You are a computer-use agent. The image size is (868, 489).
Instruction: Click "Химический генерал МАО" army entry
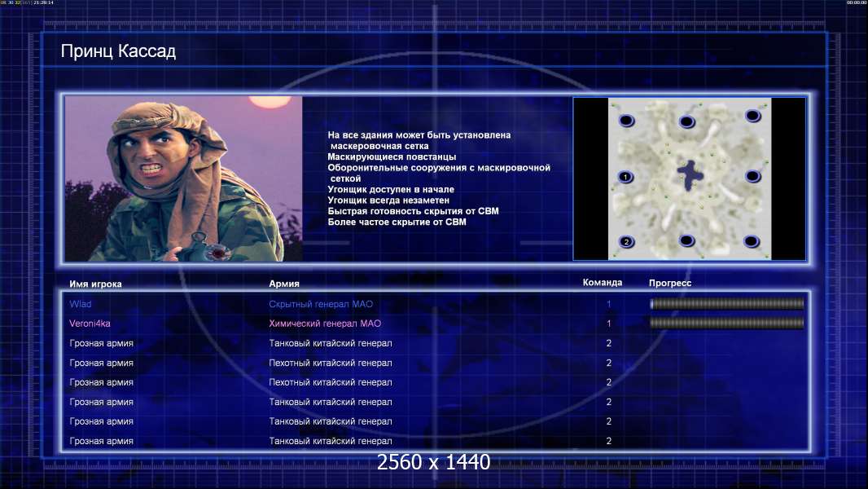pos(325,324)
